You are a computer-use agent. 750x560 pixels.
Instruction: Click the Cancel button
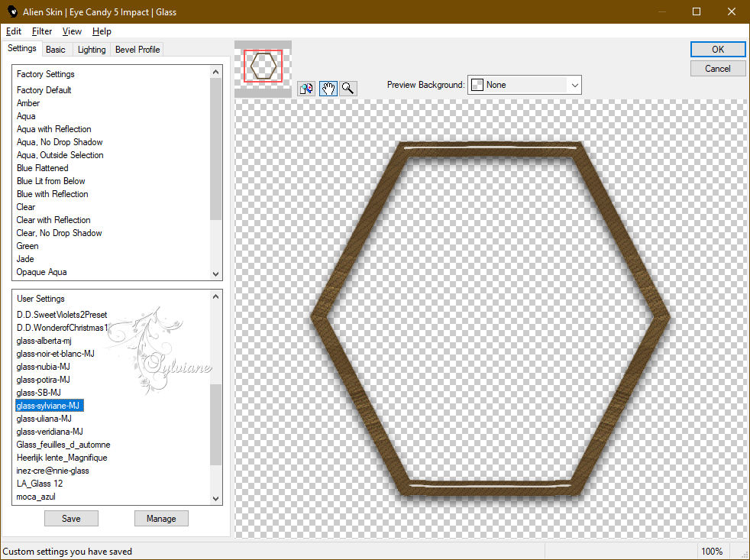(717, 69)
